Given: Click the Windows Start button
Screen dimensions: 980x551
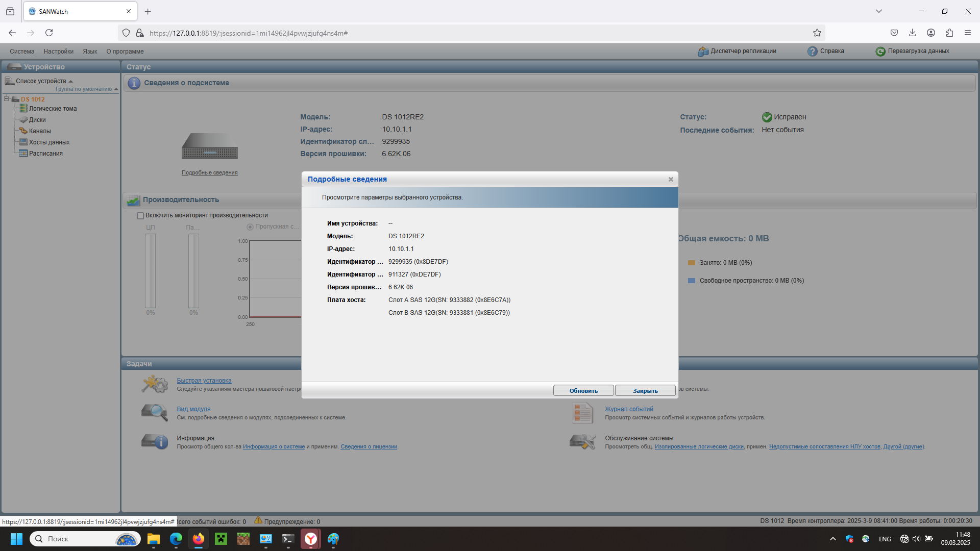Looking at the screenshot, I should 16,539.
